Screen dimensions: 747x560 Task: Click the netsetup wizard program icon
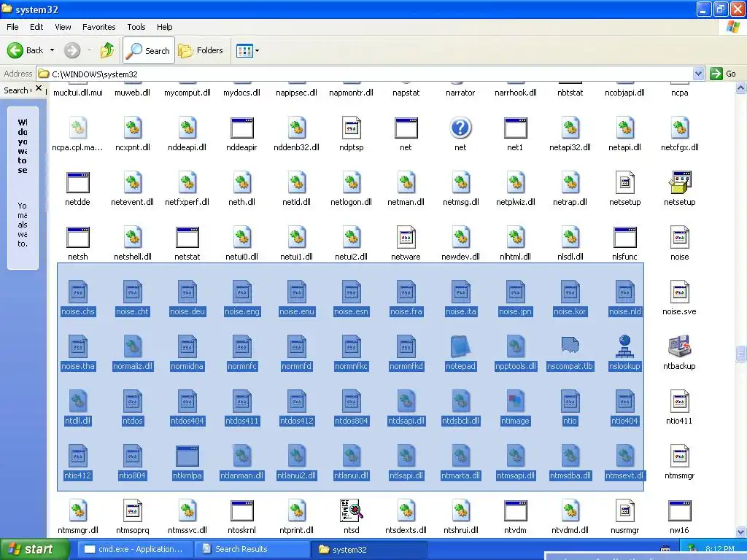(680, 182)
